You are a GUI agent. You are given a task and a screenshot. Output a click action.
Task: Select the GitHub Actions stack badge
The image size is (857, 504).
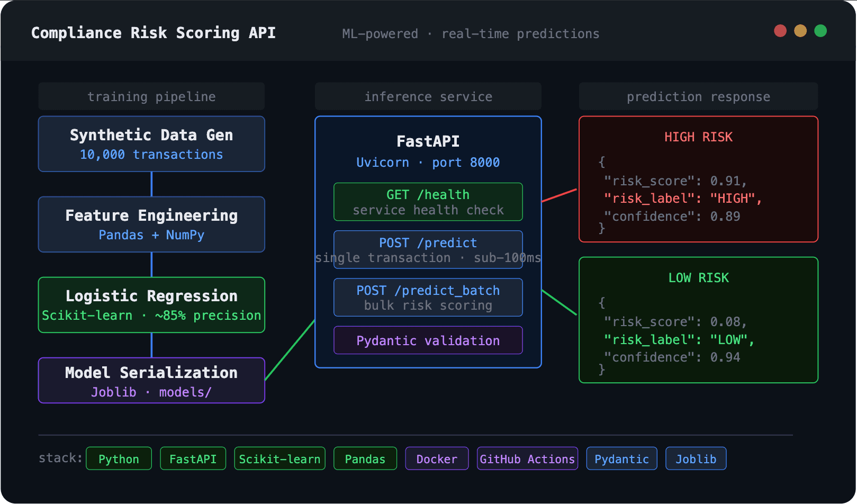527,458
